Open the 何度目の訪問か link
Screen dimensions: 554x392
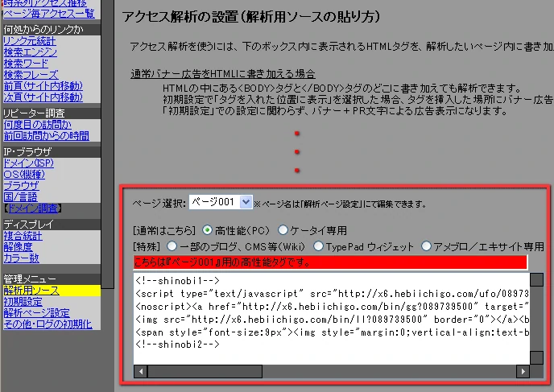(x=37, y=125)
